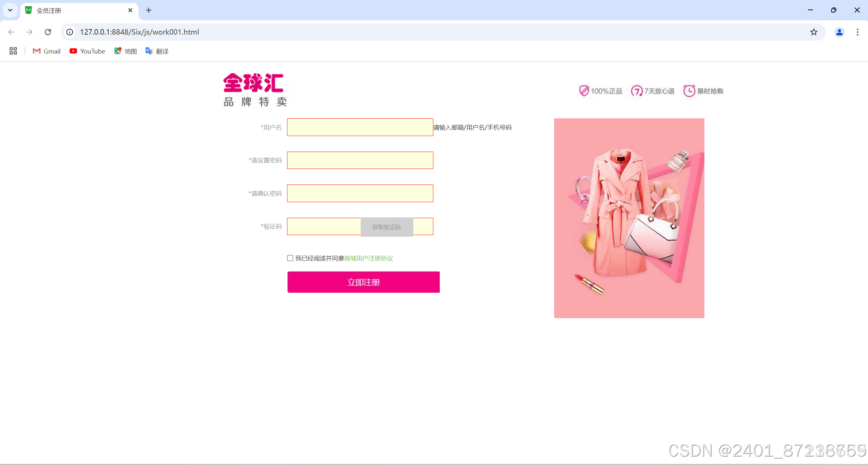The image size is (868, 465).
Task: Open the Chrome profile avatar icon
Action: (x=839, y=32)
